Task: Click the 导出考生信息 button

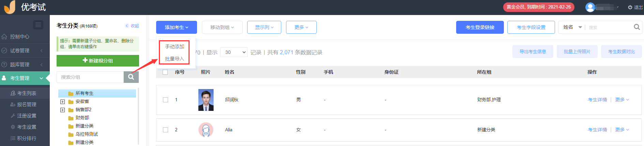Action: [x=533, y=52]
